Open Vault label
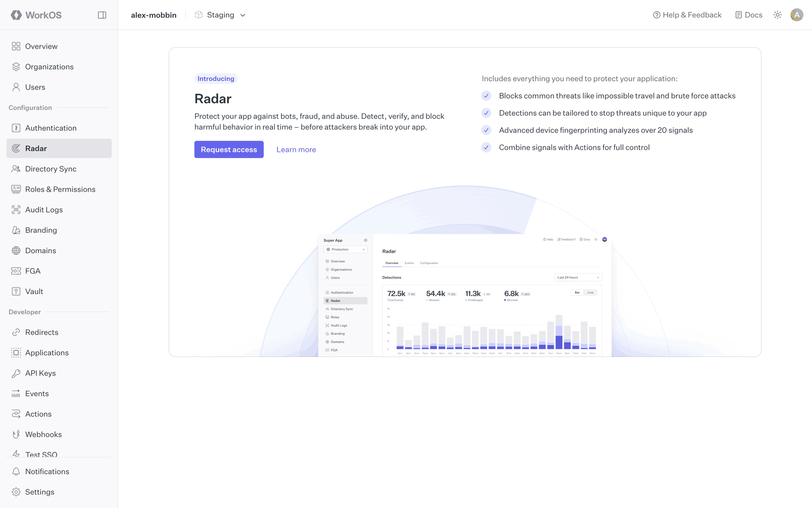This screenshot has width=812, height=508. click(x=34, y=291)
